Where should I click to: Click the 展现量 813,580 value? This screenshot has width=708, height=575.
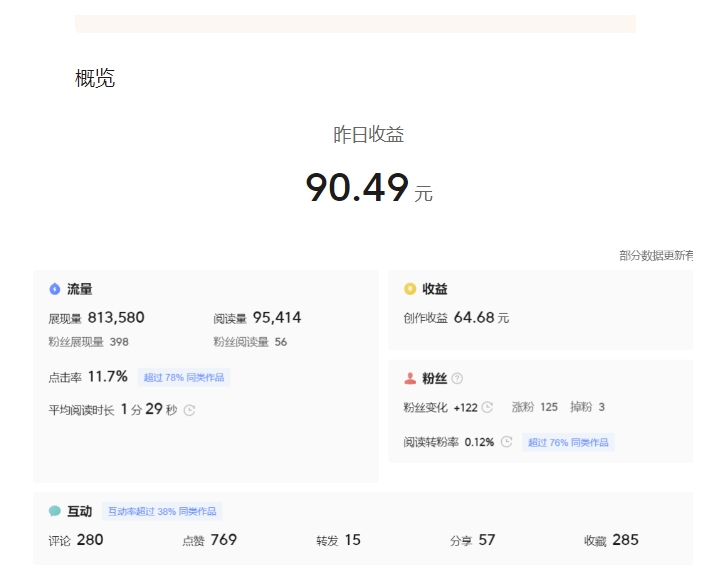(115, 318)
